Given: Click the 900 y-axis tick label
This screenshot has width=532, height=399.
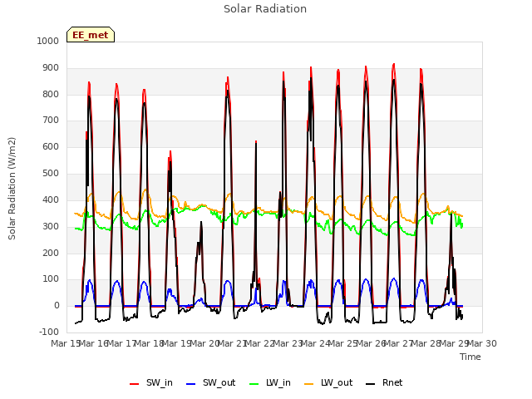Looking at the screenshot, I should [x=51, y=68].
